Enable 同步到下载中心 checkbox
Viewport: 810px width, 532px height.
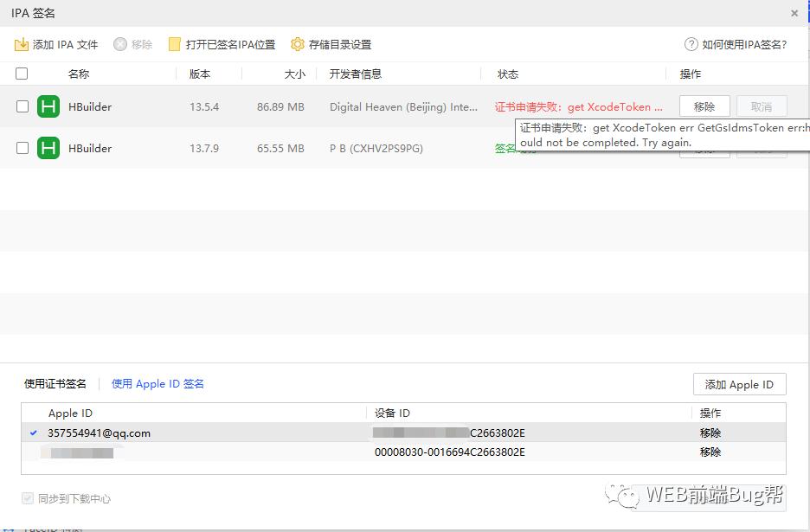pyautogui.click(x=28, y=497)
